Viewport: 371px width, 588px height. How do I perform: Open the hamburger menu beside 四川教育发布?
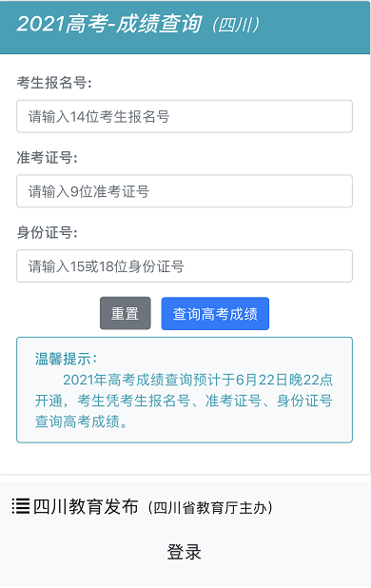(x=21, y=506)
